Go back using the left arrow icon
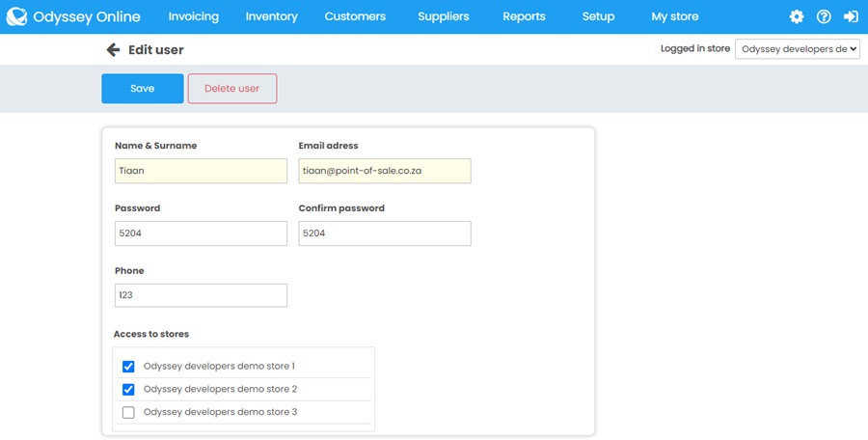868x440 pixels. coord(113,49)
